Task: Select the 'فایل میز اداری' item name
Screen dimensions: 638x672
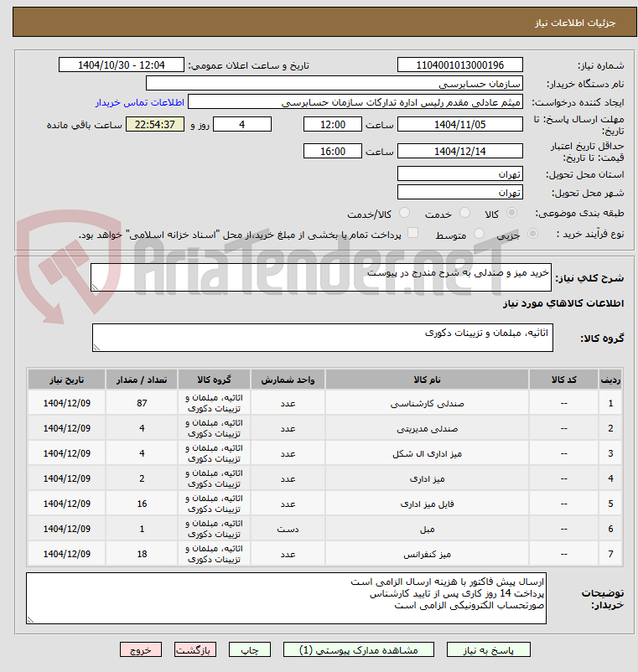Action: 427,504
